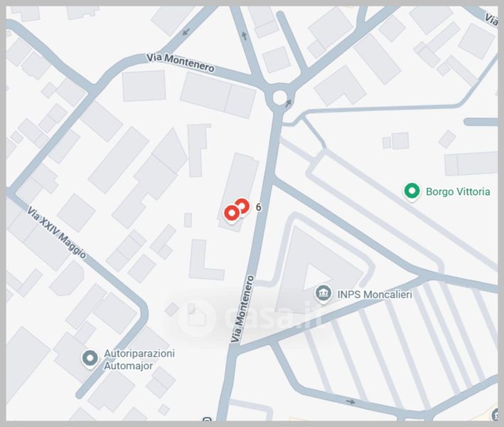The image size is (504, 427).
Task: Click the roundabout direction arrow
Action: pos(289,102)
